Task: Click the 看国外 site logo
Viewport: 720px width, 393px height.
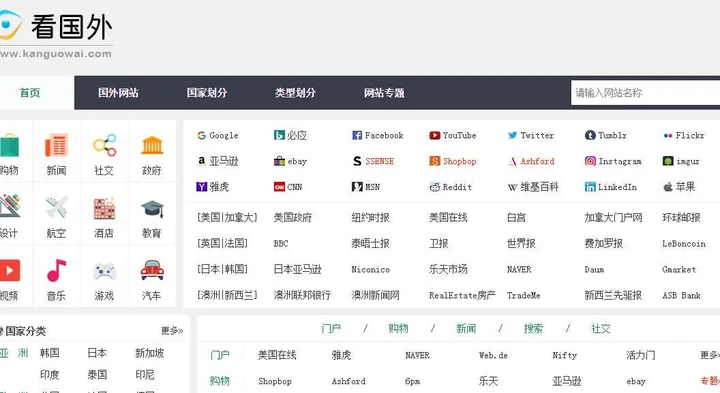Action: 56,34
